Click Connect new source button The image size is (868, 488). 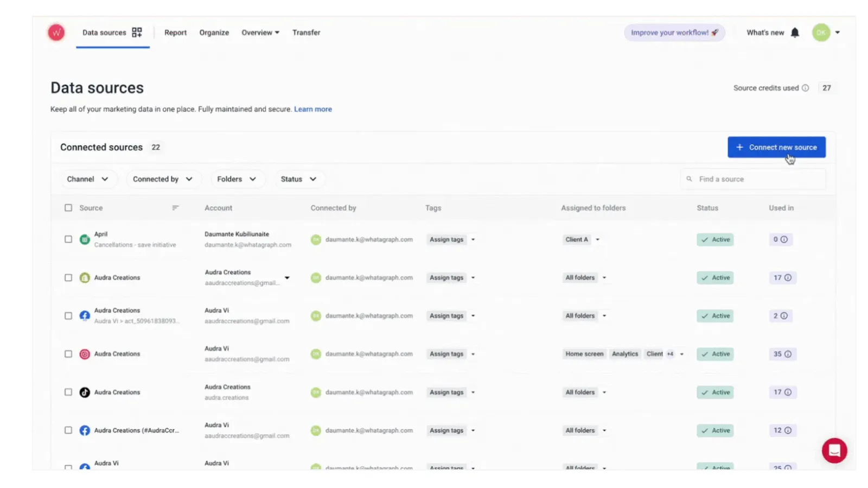(776, 147)
